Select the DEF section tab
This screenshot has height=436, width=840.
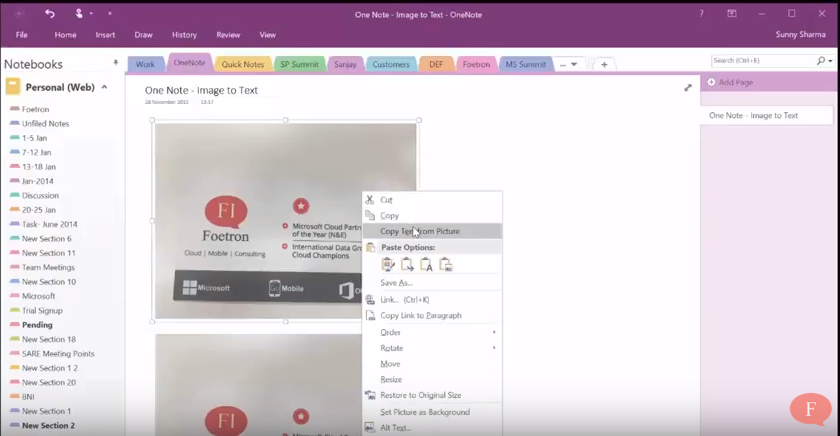(x=436, y=64)
